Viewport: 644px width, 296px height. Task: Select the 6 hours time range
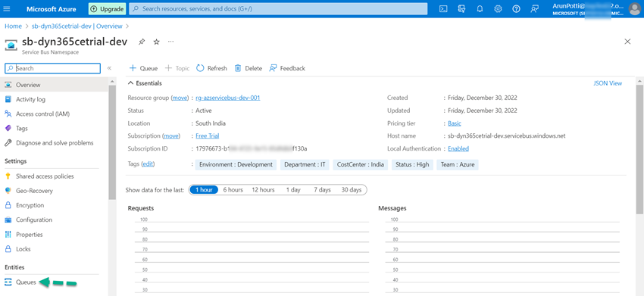click(x=233, y=190)
